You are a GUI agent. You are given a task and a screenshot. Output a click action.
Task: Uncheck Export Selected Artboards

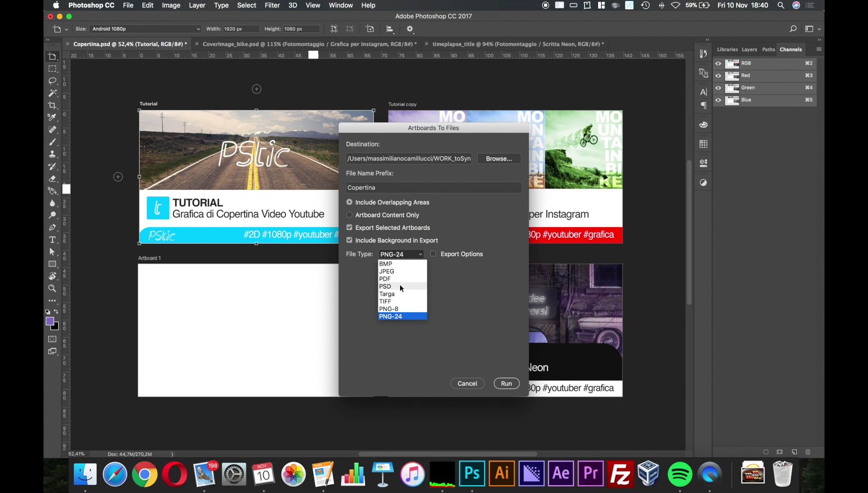pos(349,228)
